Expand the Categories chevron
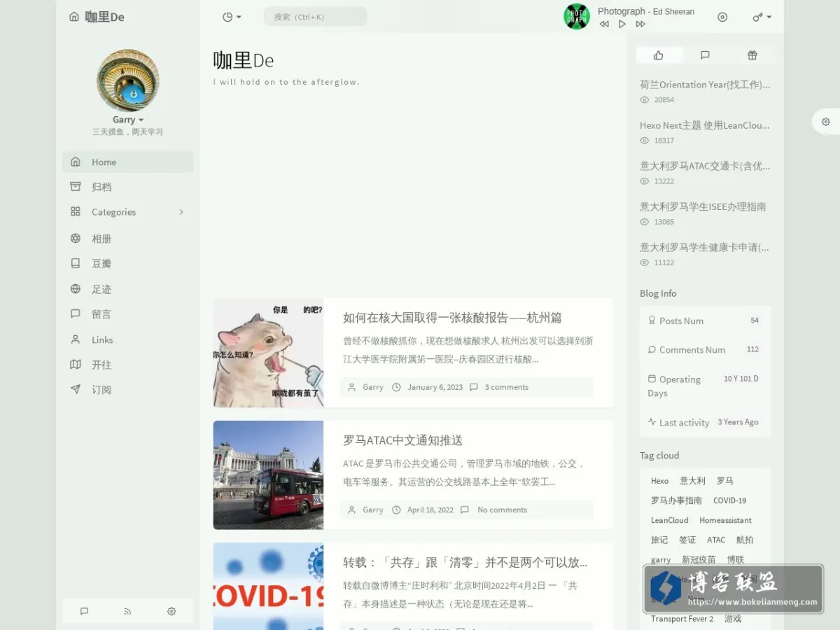840x630 pixels. coord(181,212)
